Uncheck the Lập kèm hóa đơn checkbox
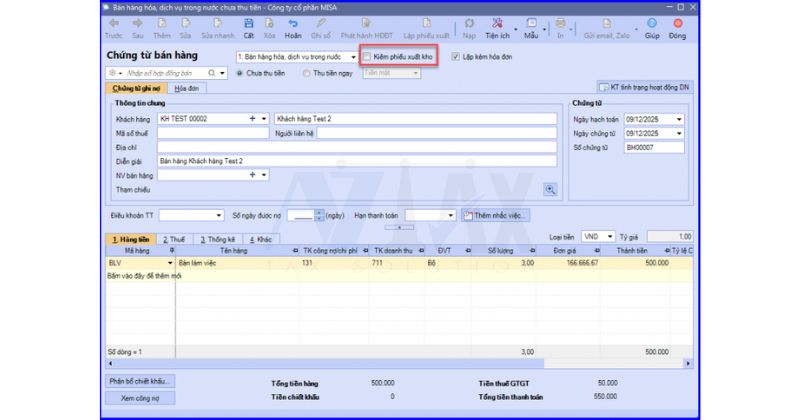This screenshot has width=800, height=420. click(x=456, y=57)
